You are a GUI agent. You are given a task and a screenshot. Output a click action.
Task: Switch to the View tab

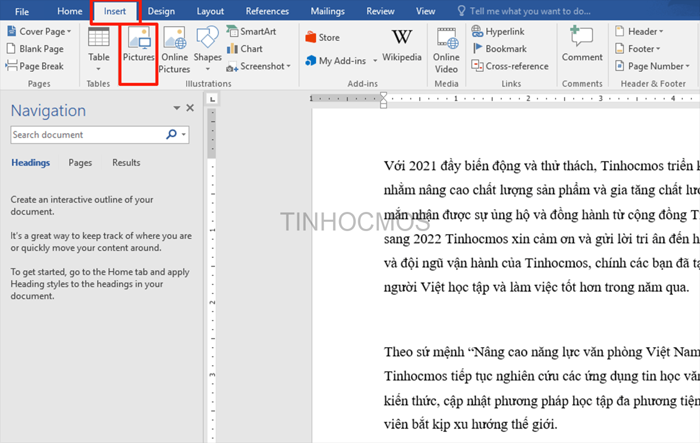pyautogui.click(x=425, y=11)
